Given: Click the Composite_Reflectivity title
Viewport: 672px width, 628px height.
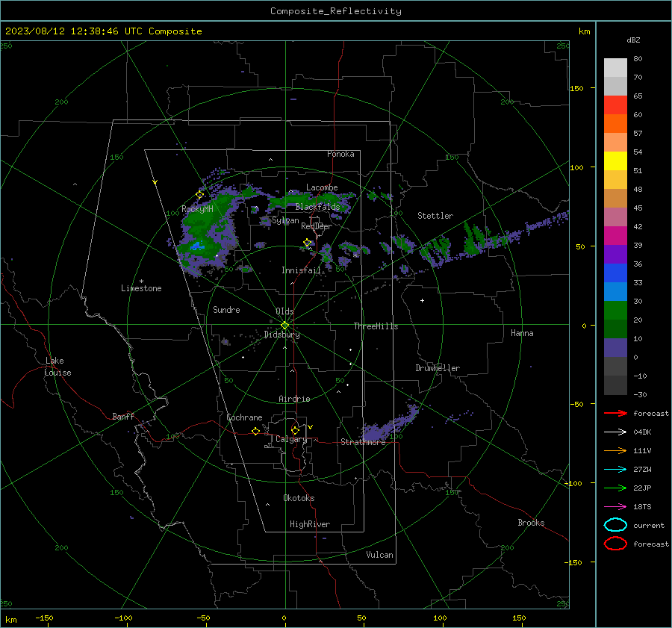Looking at the screenshot, I should tap(336, 11).
